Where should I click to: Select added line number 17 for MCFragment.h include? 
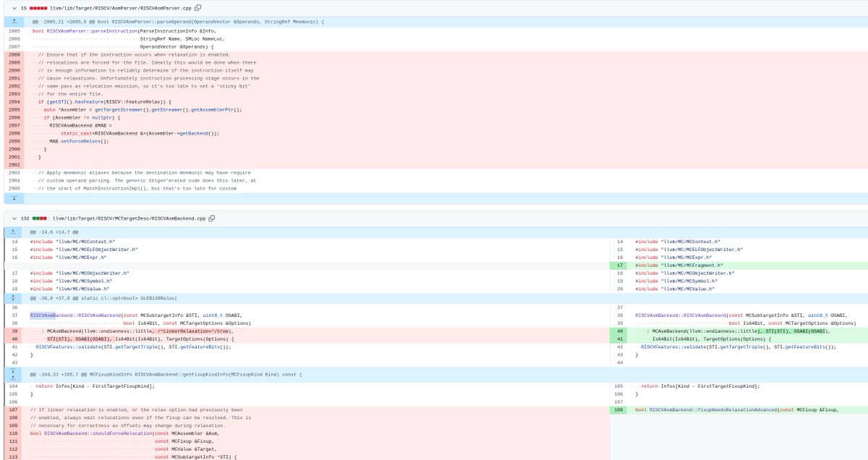[x=620, y=265]
